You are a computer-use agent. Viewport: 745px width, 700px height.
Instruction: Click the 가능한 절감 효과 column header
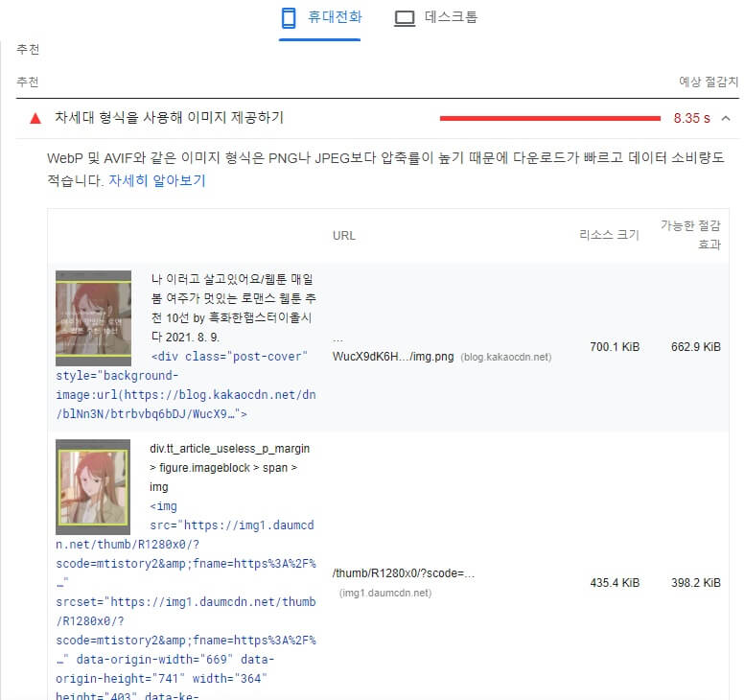pos(691,235)
